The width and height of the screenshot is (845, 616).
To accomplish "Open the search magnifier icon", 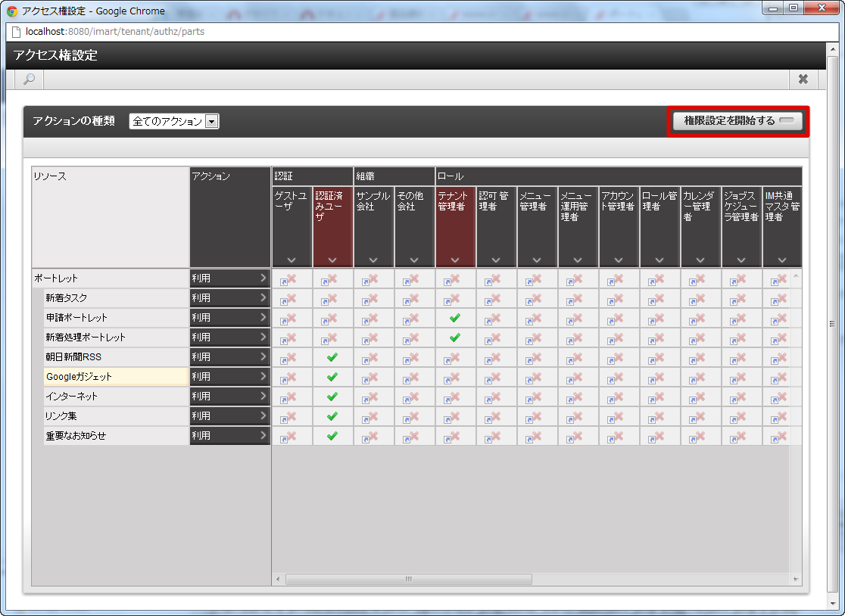I will tap(29, 79).
